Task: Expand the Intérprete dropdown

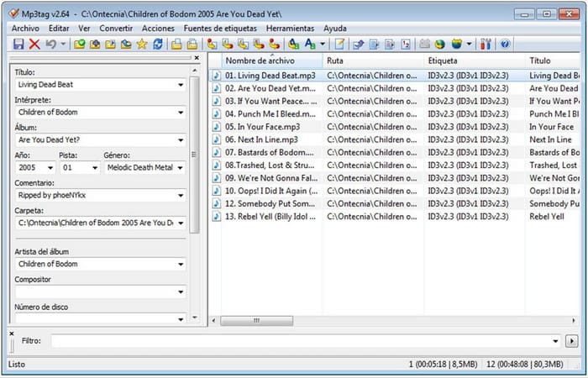Action: [x=181, y=113]
